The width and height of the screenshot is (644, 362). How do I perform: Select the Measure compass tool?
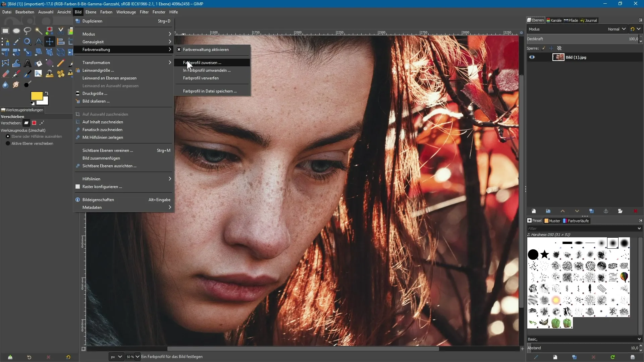pos(39,42)
